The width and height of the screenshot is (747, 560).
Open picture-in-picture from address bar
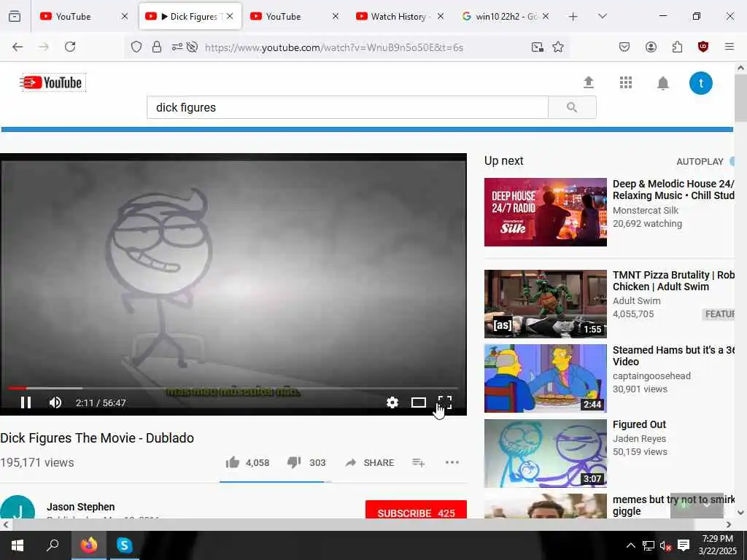pos(538,47)
